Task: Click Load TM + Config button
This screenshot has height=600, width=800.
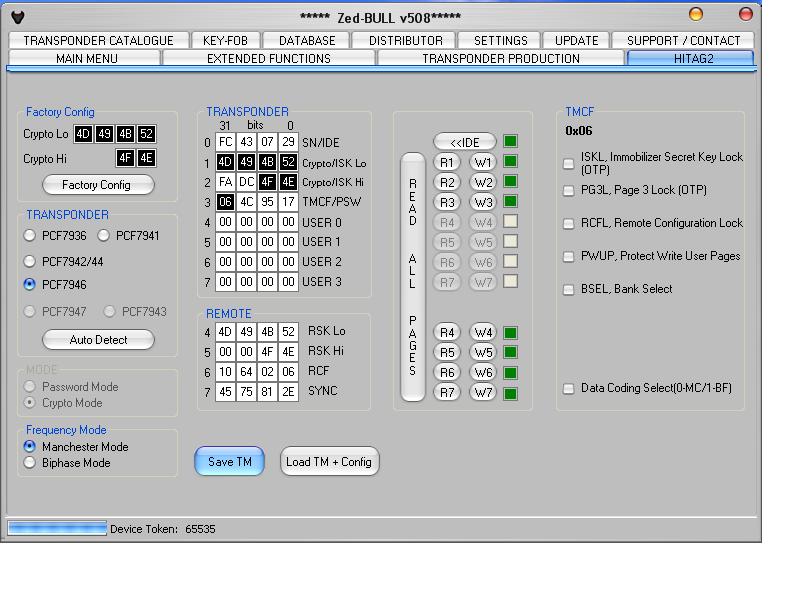Action: (329, 461)
